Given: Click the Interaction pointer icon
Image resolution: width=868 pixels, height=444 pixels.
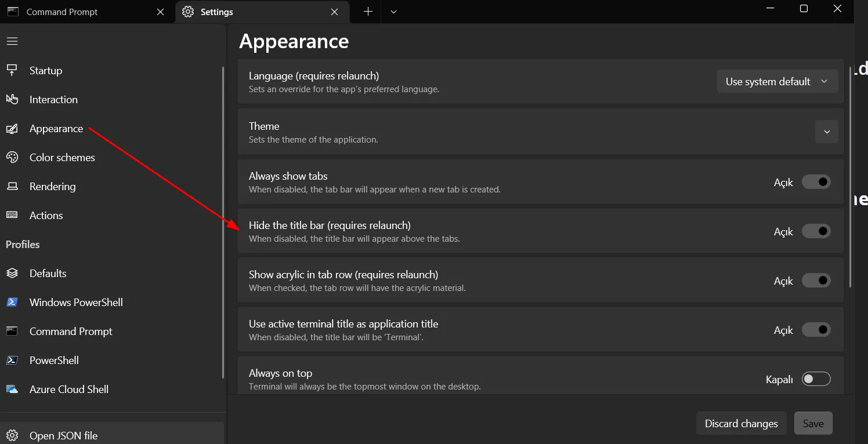Looking at the screenshot, I should coord(12,100).
